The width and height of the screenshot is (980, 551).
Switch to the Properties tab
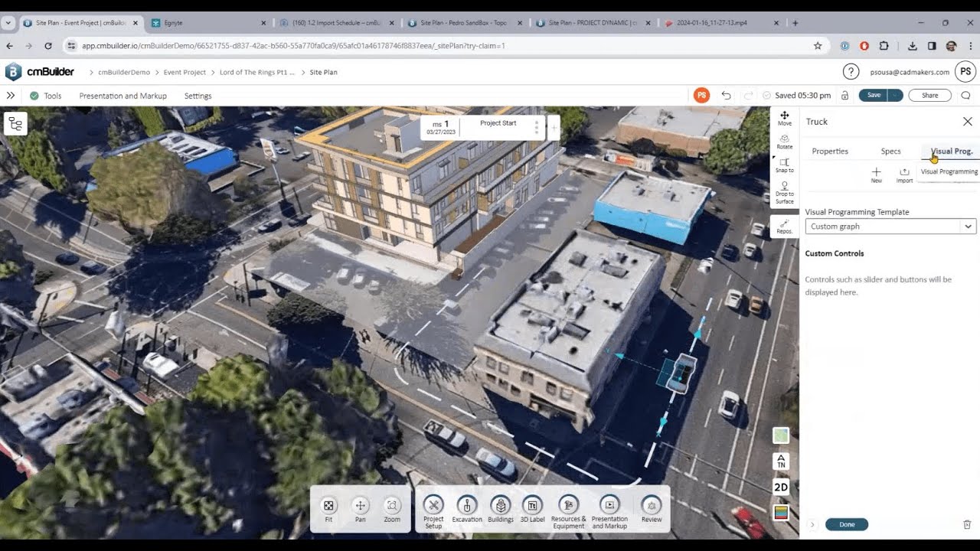coord(830,152)
